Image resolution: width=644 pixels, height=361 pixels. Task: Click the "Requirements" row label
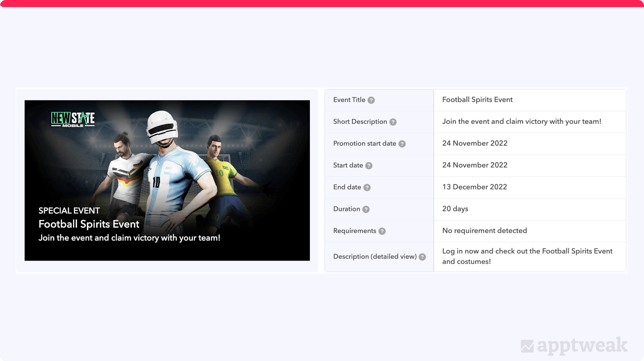click(x=354, y=231)
